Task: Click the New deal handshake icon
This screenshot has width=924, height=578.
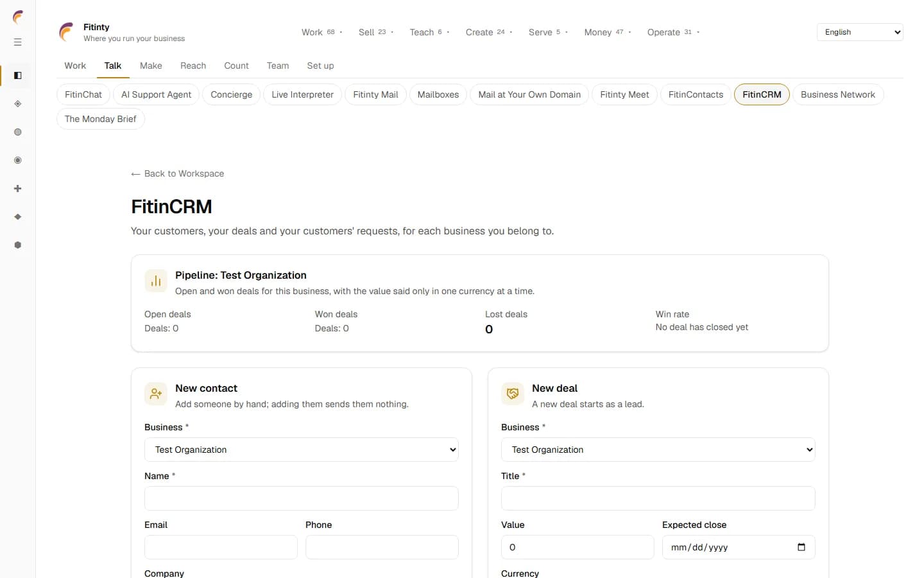Action: [x=513, y=394]
